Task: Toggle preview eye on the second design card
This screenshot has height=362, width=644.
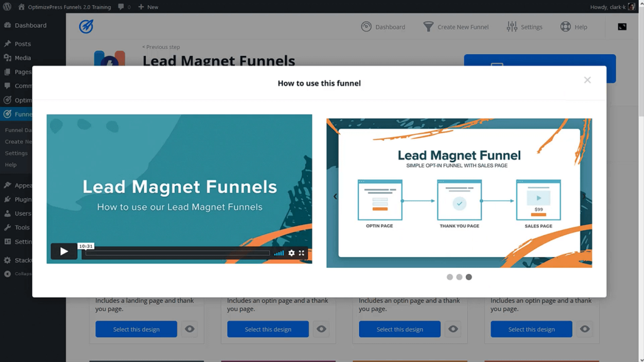Action: (x=321, y=329)
